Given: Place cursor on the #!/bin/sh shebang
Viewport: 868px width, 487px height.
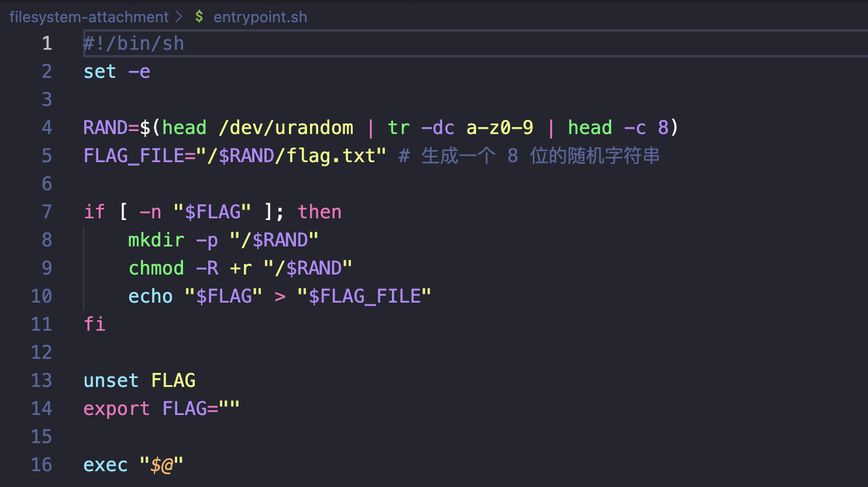Looking at the screenshot, I should click(x=134, y=43).
